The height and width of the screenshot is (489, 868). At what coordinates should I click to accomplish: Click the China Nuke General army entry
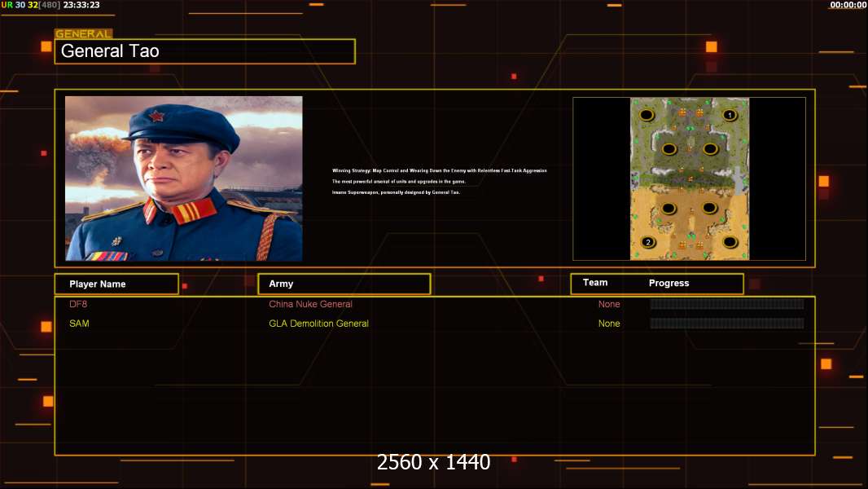pyautogui.click(x=310, y=304)
